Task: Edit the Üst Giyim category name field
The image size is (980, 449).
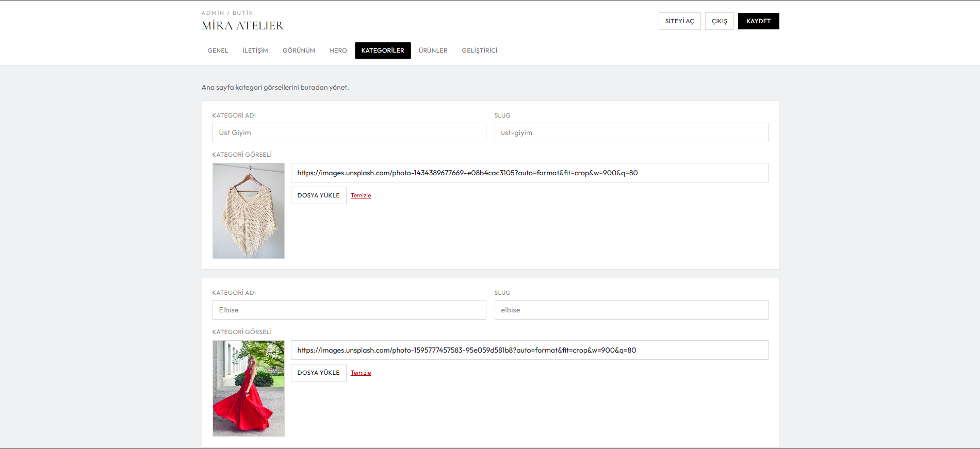Action: tap(349, 132)
